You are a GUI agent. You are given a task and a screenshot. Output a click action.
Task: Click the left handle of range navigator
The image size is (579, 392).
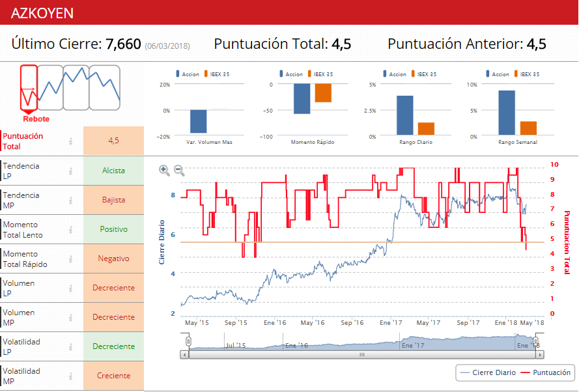click(x=188, y=341)
